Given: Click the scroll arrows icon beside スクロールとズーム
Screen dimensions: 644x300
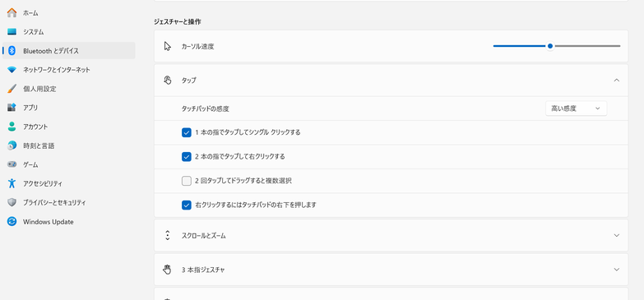Looking at the screenshot, I should [x=167, y=235].
